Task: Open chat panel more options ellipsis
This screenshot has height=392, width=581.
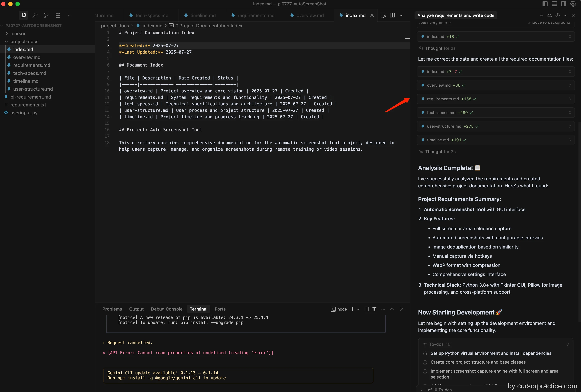Action: click(566, 15)
